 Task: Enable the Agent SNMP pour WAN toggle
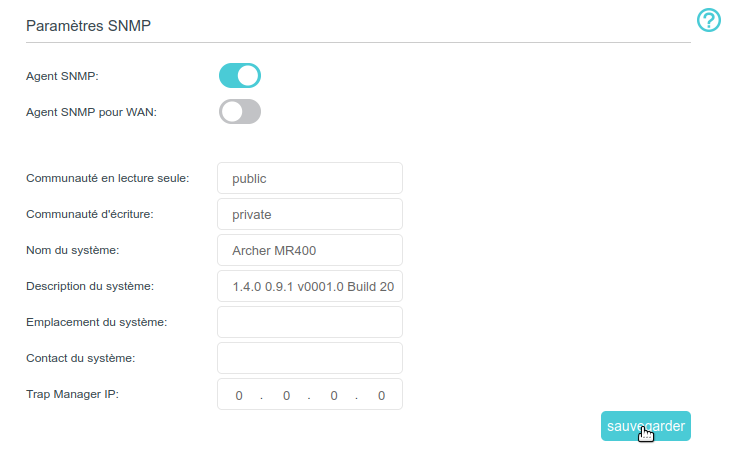[240, 111]
